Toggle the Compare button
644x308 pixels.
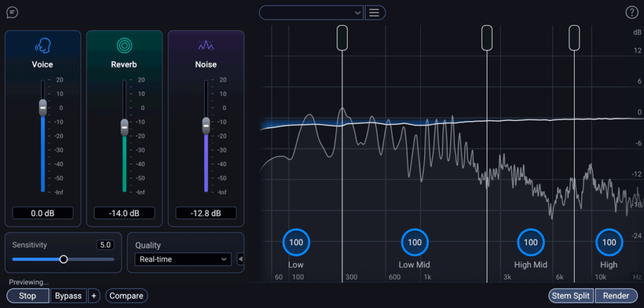tap(126, 296)
